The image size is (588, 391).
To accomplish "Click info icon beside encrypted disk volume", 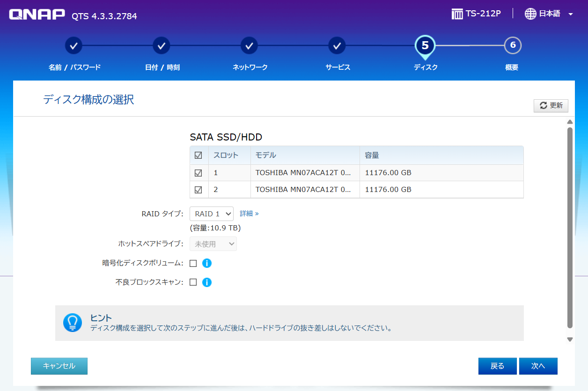I will click(x=207, y=263).
